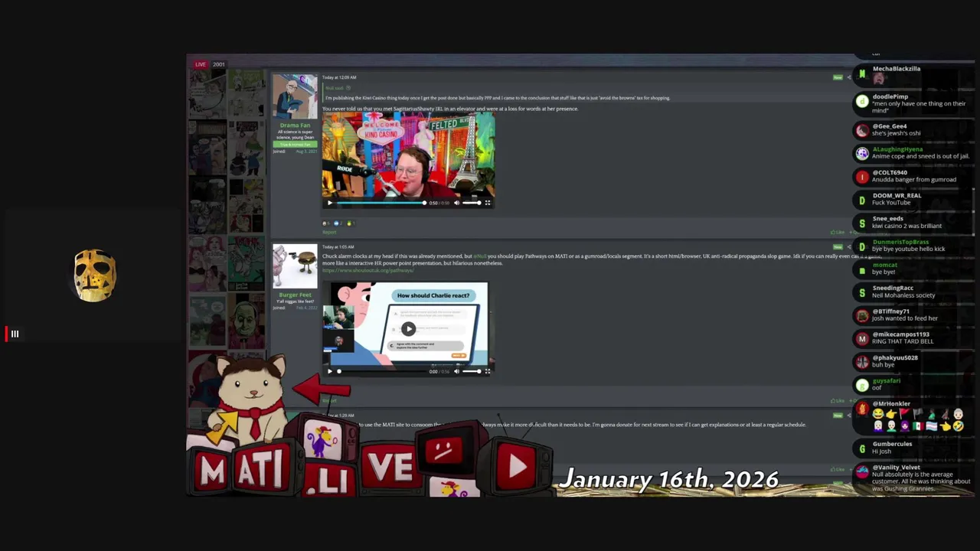This screenshot has height=551, width=980.
Task: Open Burger Feet's avatar image
Action: pyautogui.click(x=295, y=266)
